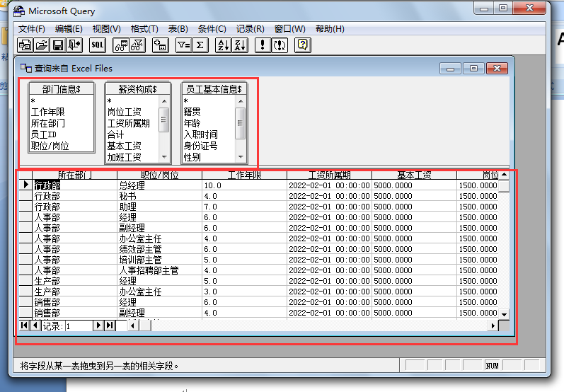Run Query Now exclamation icon
The width and height of the screenshot is (564, 392).
pos(263,45)
